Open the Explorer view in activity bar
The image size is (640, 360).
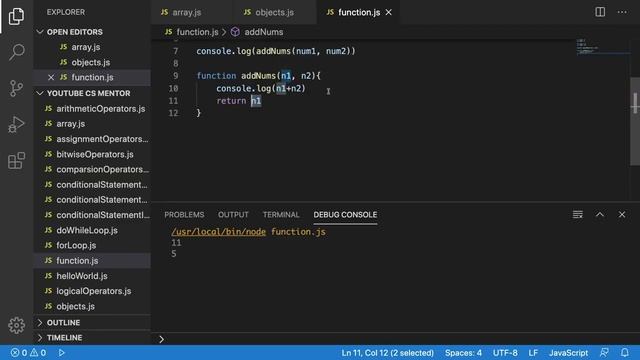(x=16, y=16)
